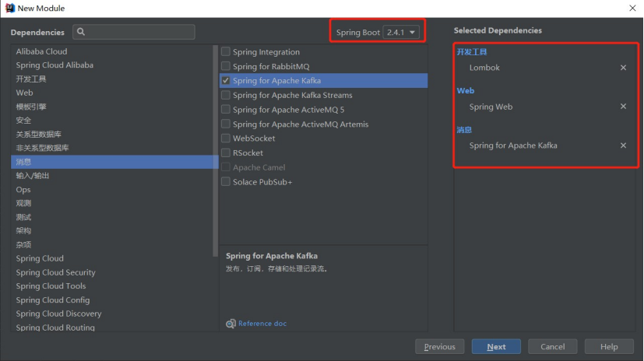644x361 pixels.
Task: Click the category list vertical scrollbar
Action: point(215,151)
